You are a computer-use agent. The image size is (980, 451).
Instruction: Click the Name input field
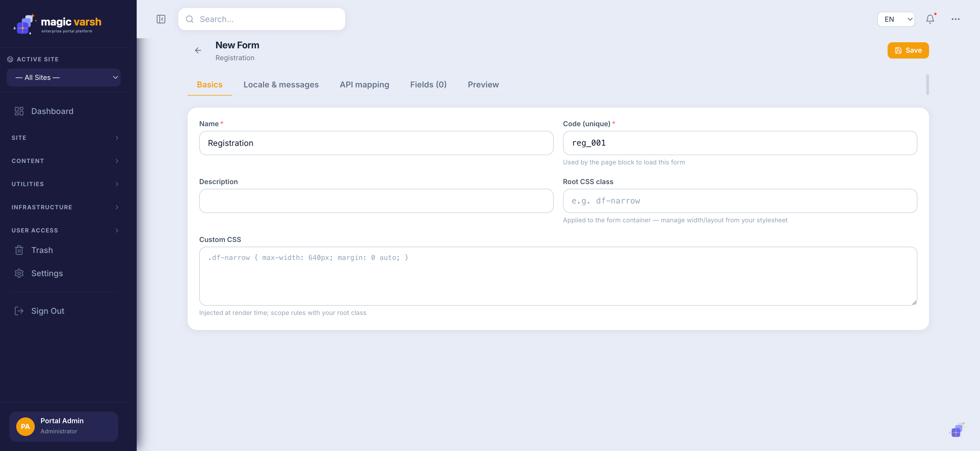click(376, 143)
